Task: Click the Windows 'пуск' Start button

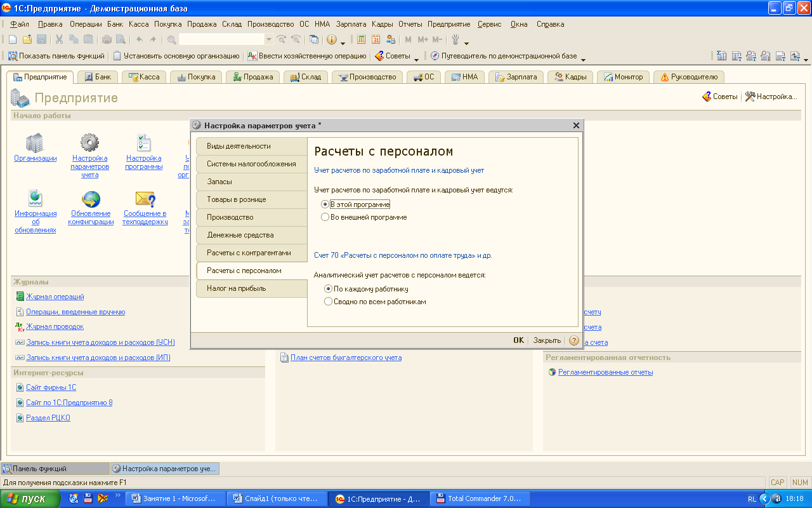Action: (x=30, y=498)
